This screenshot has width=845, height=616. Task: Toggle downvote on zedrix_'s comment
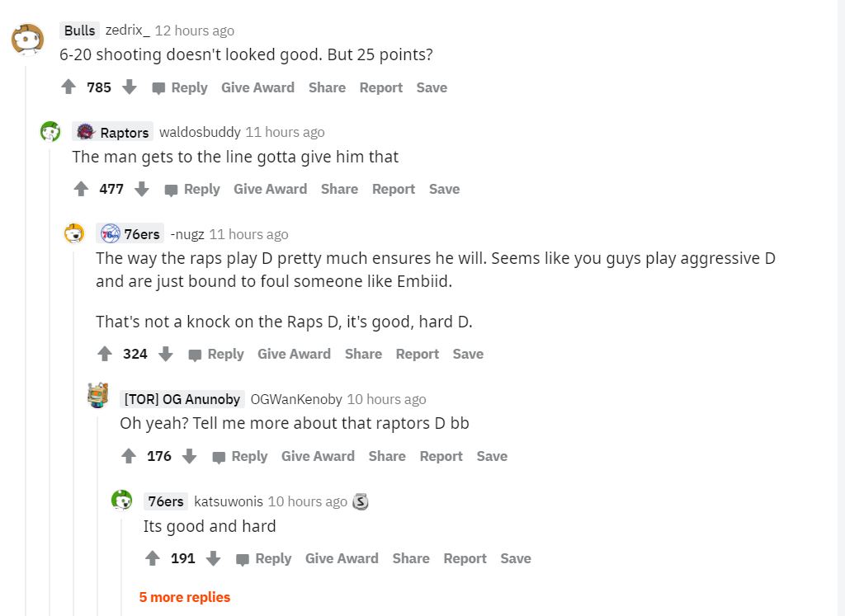pyautogui.click(x=130, y=87)
